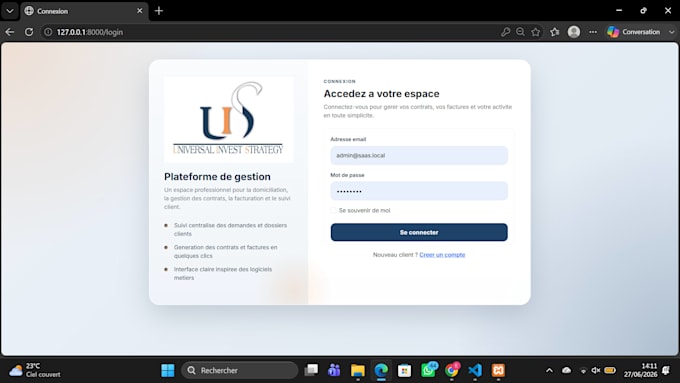The image size is (680, 383).
Task: Select the Connexion browser tab
Action: click(x=84, y=11)
